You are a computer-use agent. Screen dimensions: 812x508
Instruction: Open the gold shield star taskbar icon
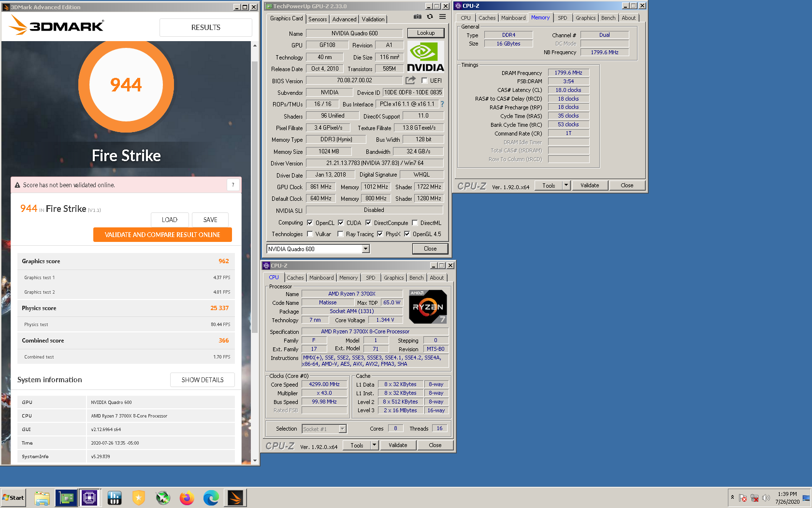[139, 498]
